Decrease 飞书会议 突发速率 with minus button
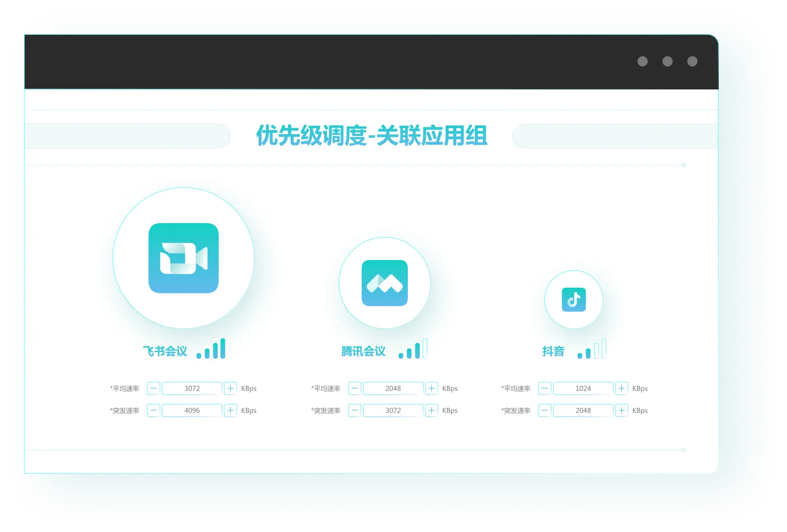Viewport: 787px width, 532px height. pyautogui.click(x=154, y=410)
